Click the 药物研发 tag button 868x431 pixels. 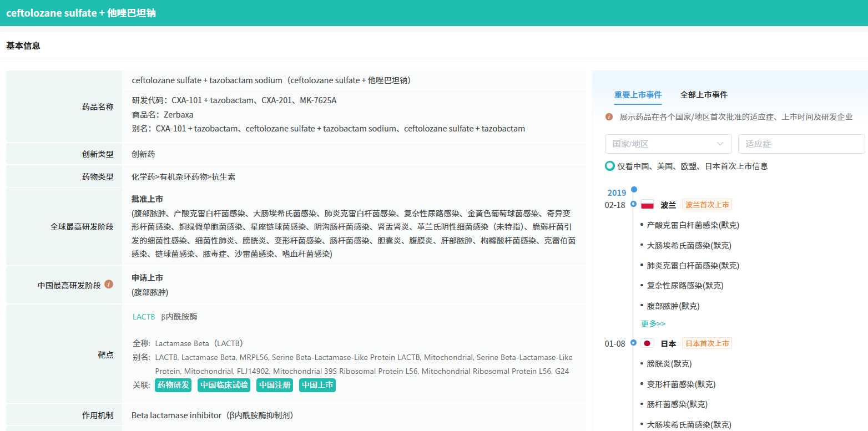(173, 385)
